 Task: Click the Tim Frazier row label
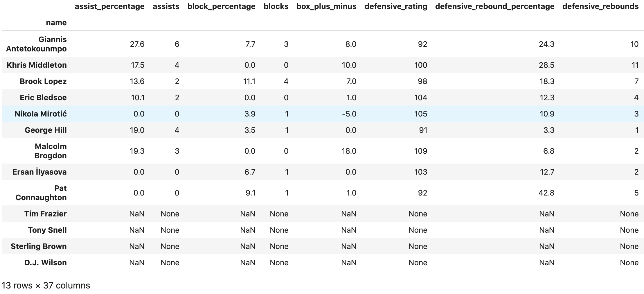tap(46, 214)
